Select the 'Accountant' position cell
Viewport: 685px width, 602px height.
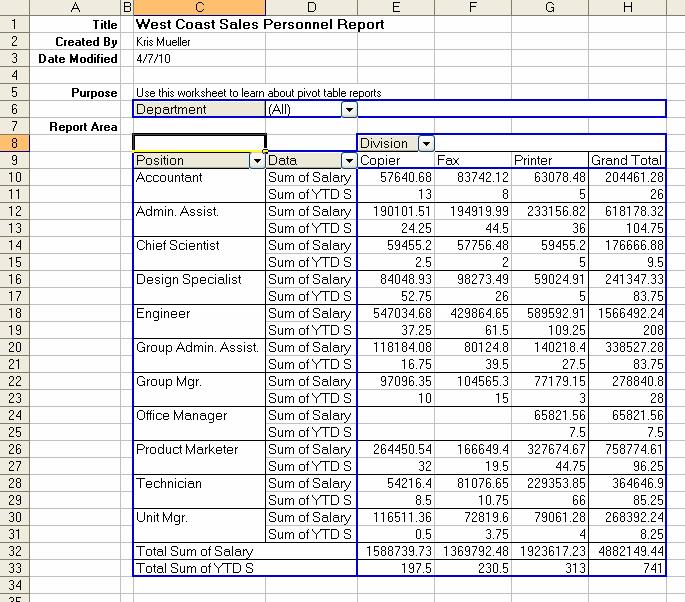(199, 177)
